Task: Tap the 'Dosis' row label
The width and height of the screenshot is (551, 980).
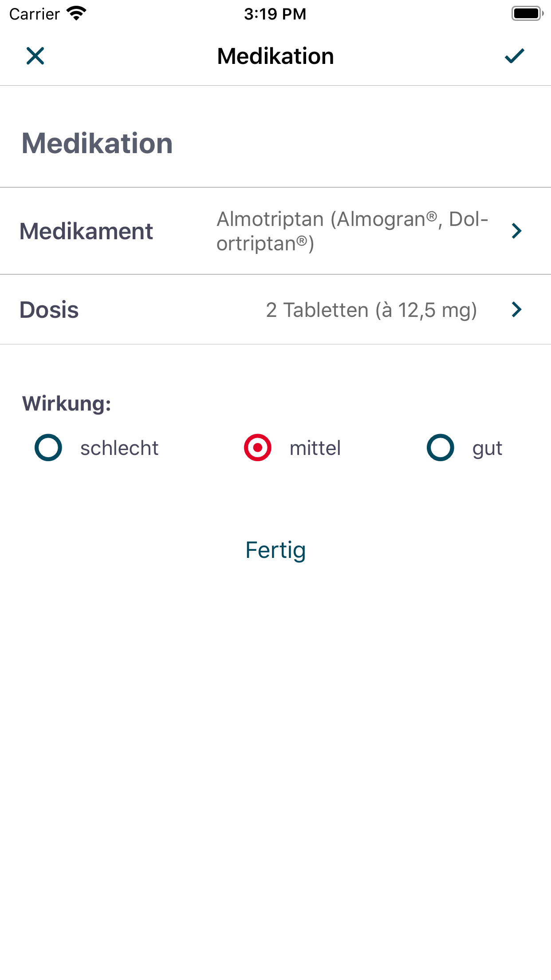Action: (49, 310)
